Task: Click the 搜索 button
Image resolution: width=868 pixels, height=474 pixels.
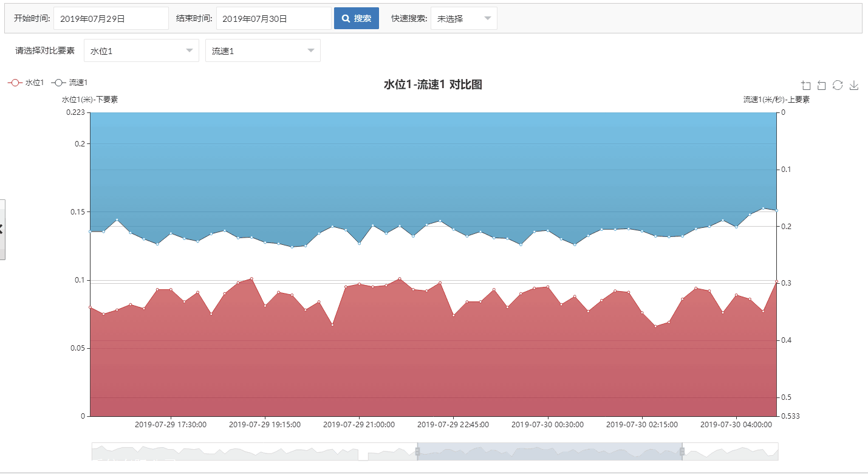Action: coord(357,19)
